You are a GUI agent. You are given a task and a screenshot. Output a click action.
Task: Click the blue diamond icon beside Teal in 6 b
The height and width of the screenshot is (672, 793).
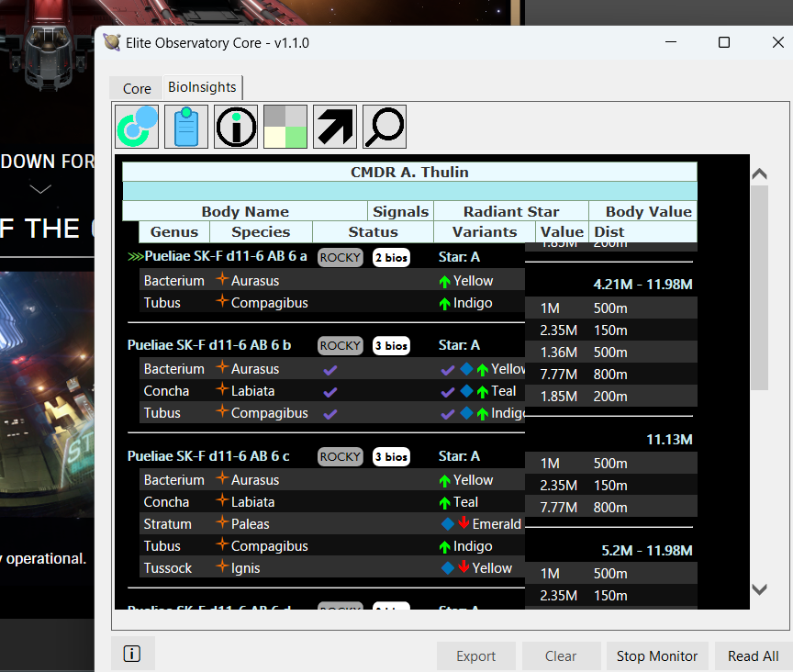[x=467, y=391]
